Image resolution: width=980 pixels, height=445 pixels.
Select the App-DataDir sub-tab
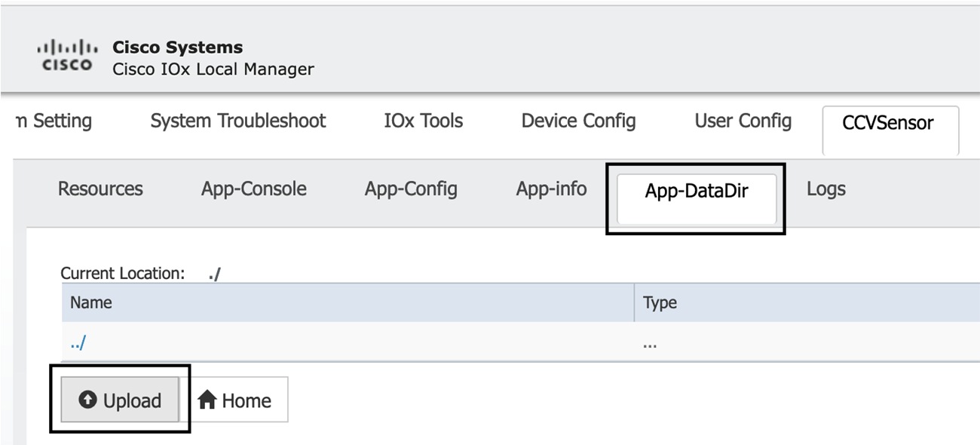tap(696, 192)
